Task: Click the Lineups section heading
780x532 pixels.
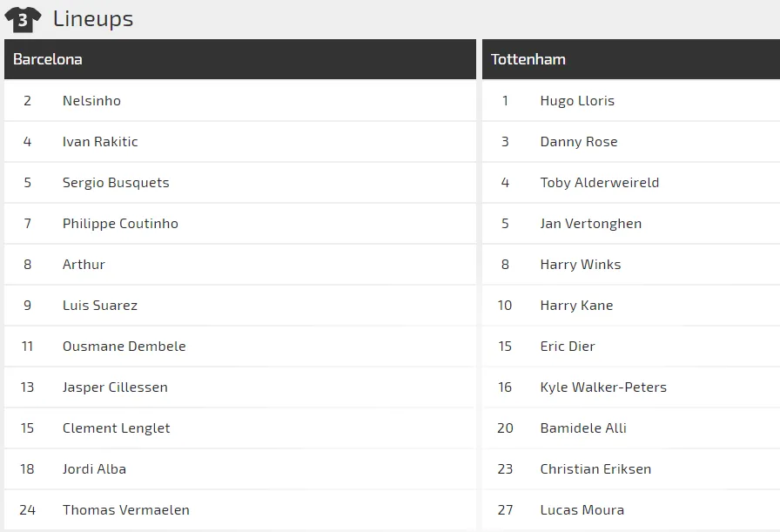Action: click(93, 19)
